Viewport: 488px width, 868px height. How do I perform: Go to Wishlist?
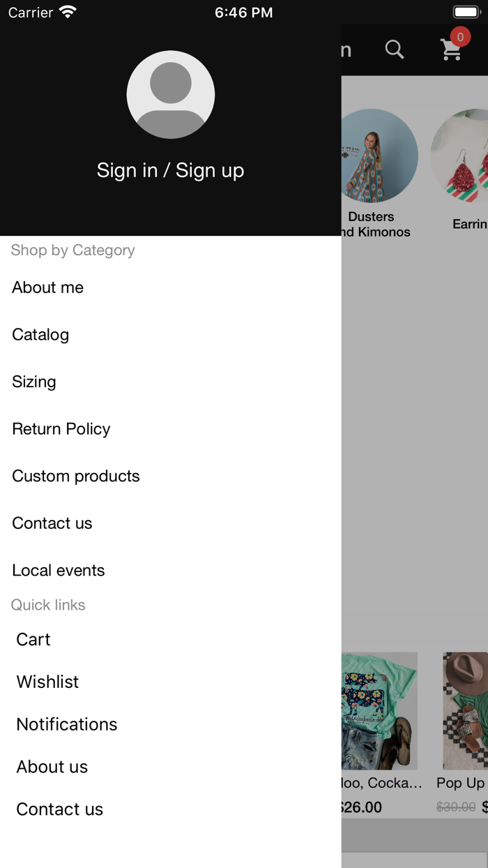47,682
